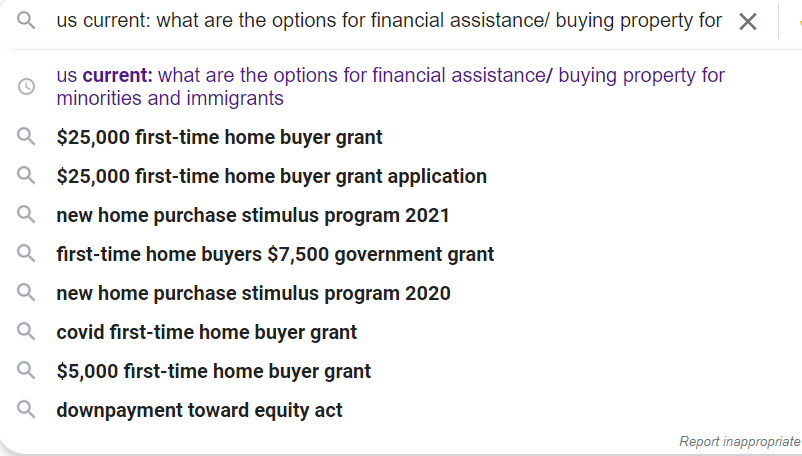Click magnifier icon beside stimulus program 2021
This screenshot has width=802, height=456.
click(26, 215)
